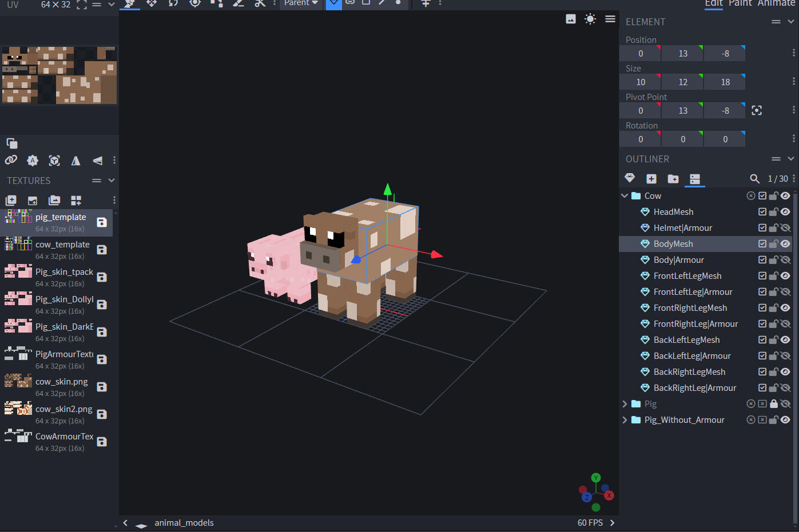Open the Parent transform space dropdown
The image size is (799, 532).
(x=301, y=3)
